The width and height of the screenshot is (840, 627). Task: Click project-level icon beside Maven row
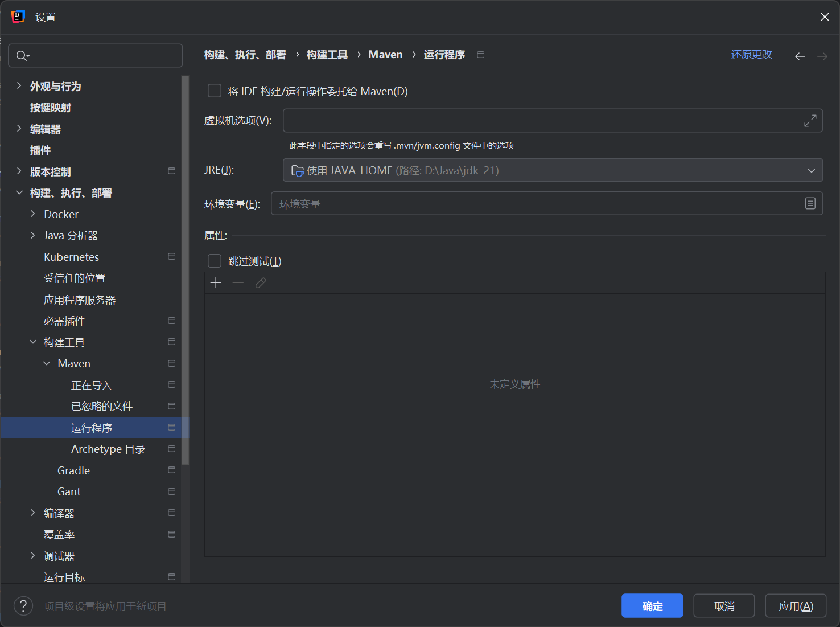coord(171,363)
